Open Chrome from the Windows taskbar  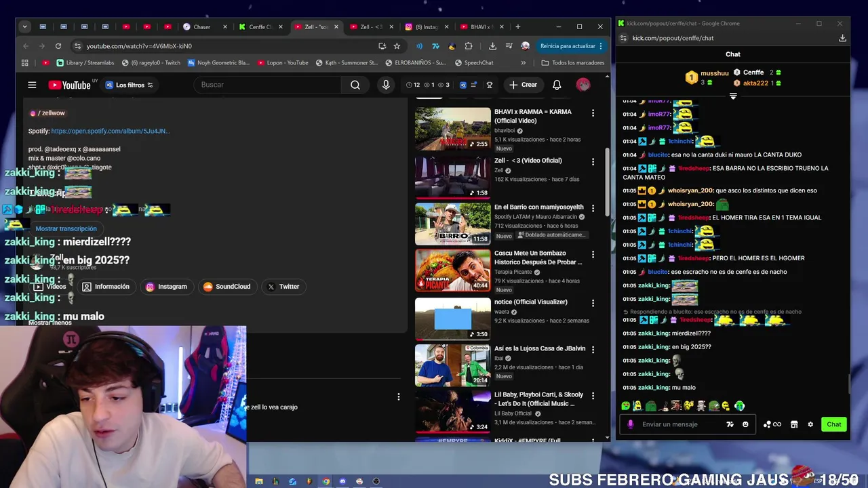[x=325, y=481]
